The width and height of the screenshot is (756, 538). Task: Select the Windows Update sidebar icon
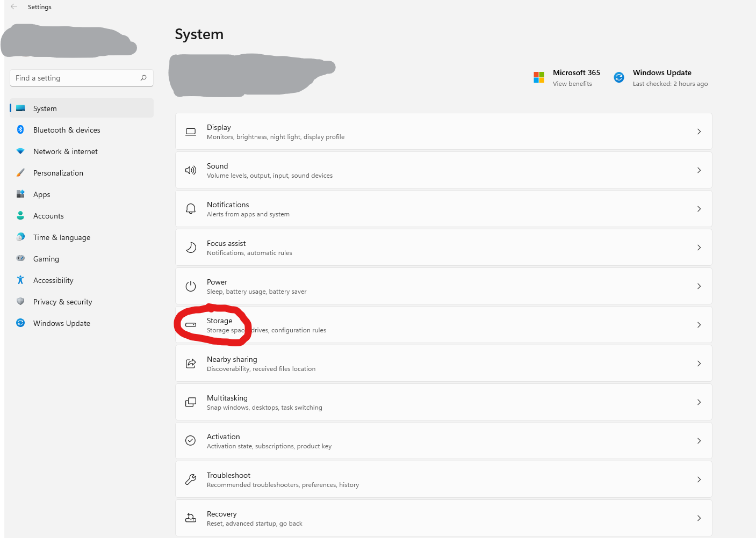point(20,323)
